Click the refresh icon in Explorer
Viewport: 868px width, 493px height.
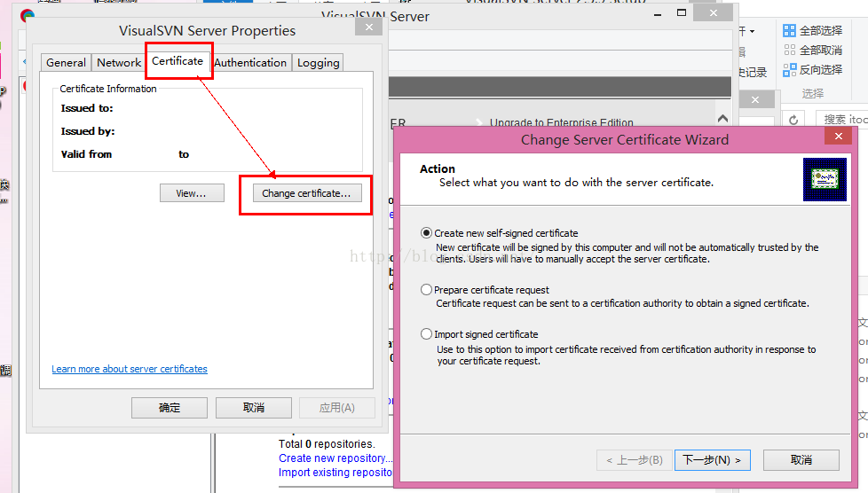793,120
